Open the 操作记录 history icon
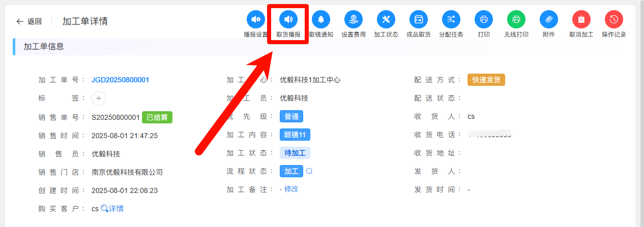Image resolution: width=644 pixels, height=227 pixels. (614, 20)
